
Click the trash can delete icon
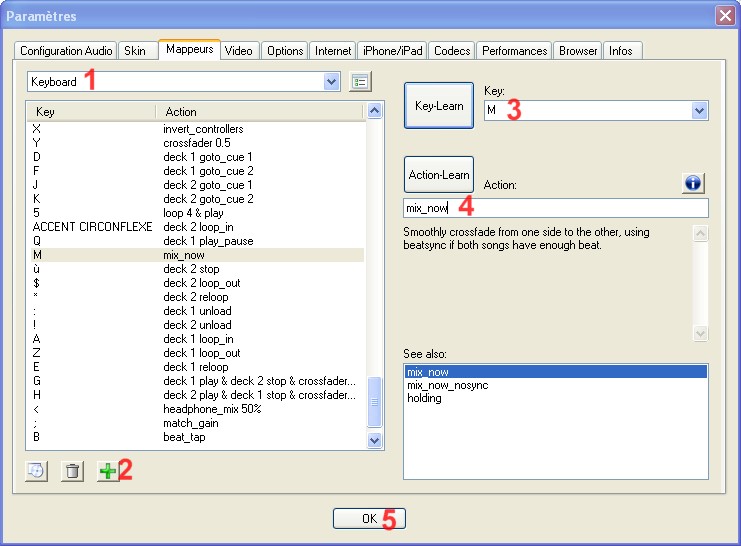click(x=72, y=472)
